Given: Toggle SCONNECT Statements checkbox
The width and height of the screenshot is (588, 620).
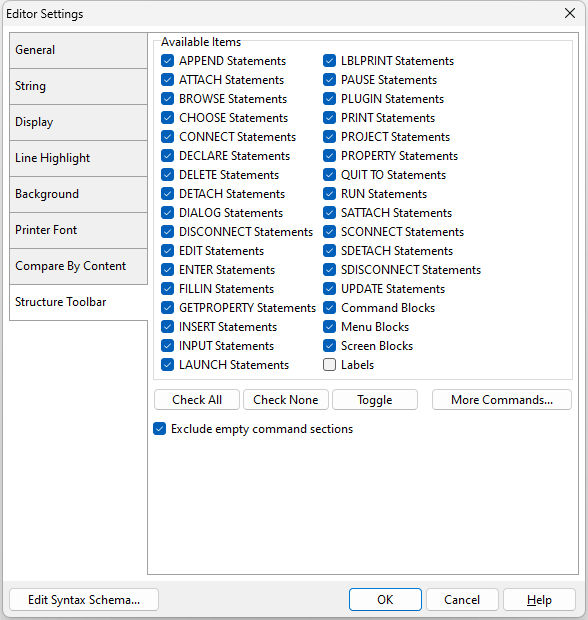Looking at the screenshot, I should 329,232.
